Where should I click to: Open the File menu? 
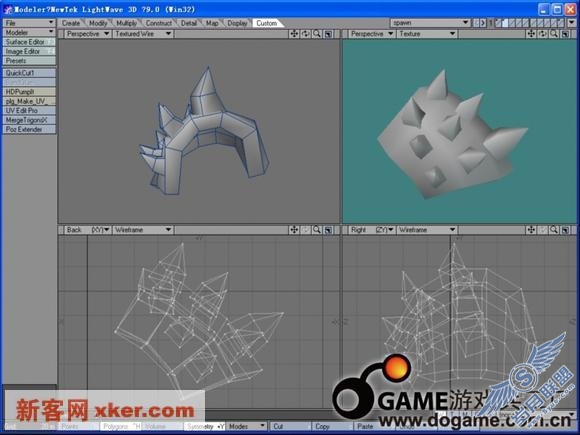coord(29,23)
